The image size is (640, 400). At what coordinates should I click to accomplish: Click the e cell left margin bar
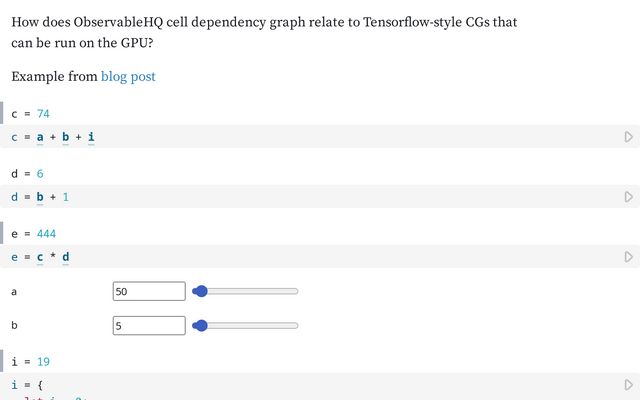click(1, 233)
